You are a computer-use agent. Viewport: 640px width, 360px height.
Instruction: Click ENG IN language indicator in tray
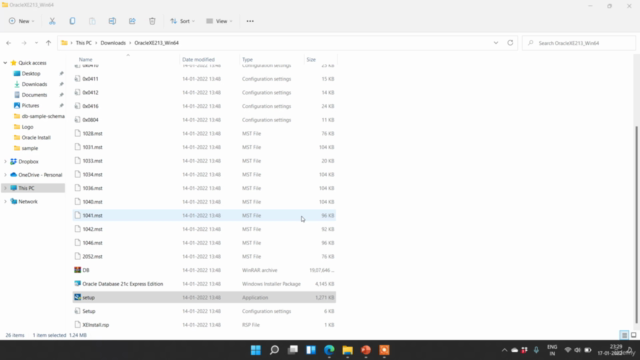coord(552,350)
